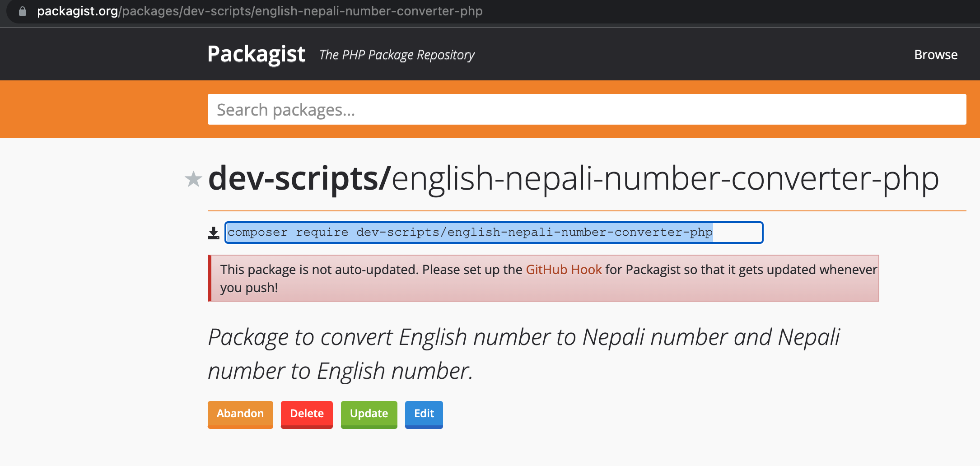Click the package title dev-scripts/english-nepali-number-converter-php

point(574,179)
